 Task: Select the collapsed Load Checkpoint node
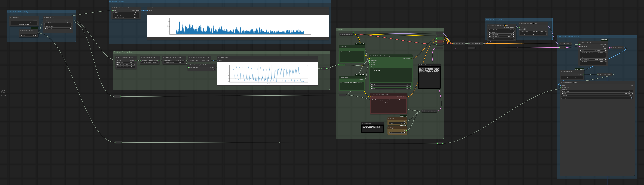pos(346,34)
